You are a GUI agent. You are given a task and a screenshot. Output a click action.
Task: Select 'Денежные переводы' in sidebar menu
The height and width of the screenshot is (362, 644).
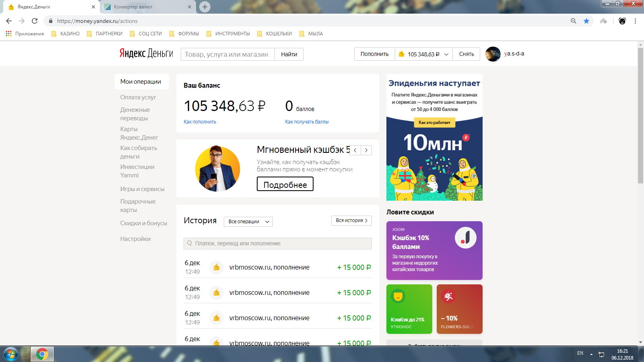pos(135,114)
